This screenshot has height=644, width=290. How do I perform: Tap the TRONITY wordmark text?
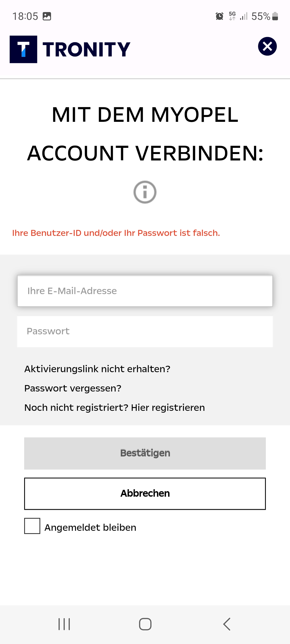tap(86, 50)
